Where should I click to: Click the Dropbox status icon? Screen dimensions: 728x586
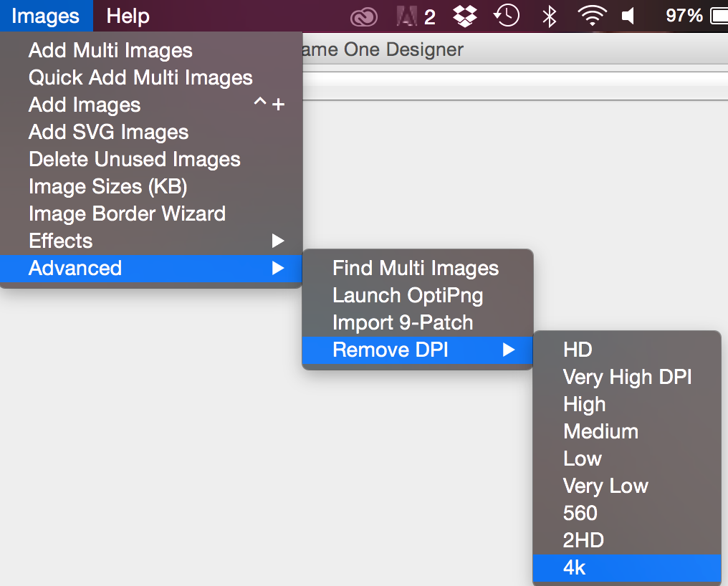464,16
